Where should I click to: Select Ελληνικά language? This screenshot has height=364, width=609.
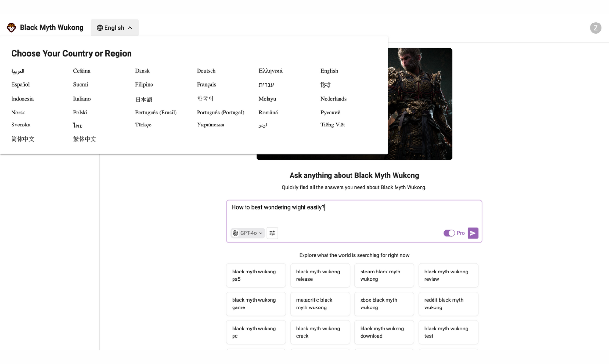click(x=271, y=71)
